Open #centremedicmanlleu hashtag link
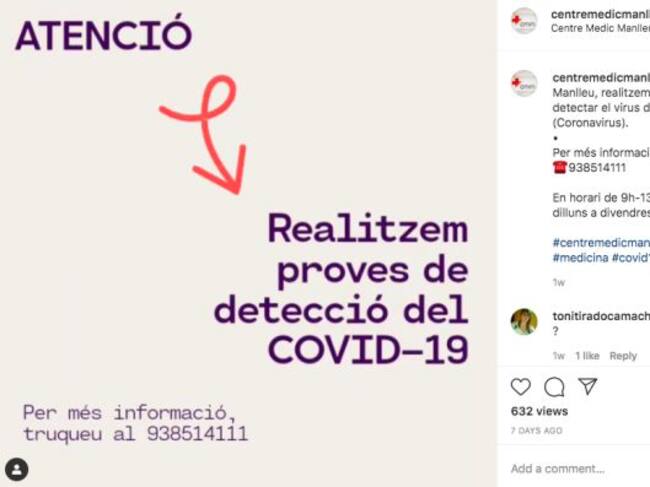 [x=601, y=242]
